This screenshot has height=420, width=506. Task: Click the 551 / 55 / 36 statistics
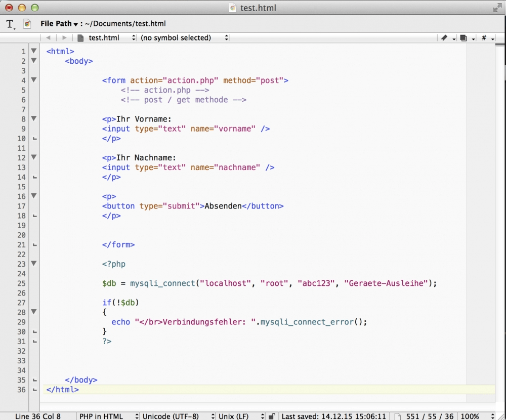point(430,416)
